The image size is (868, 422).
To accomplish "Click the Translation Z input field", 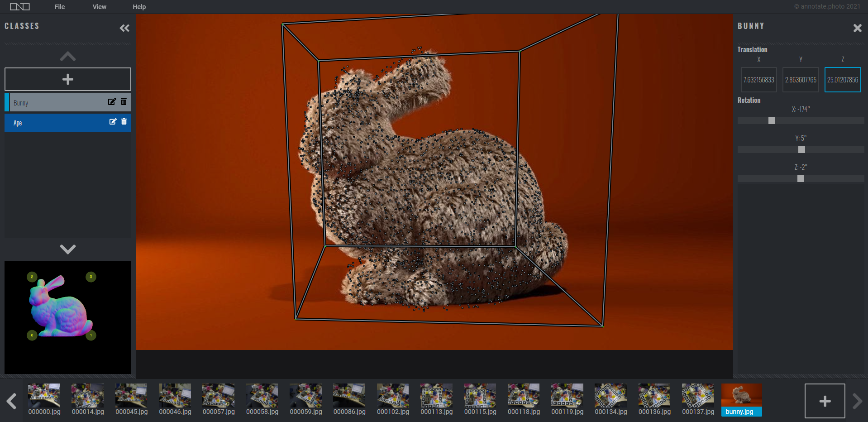I will 843,80.
